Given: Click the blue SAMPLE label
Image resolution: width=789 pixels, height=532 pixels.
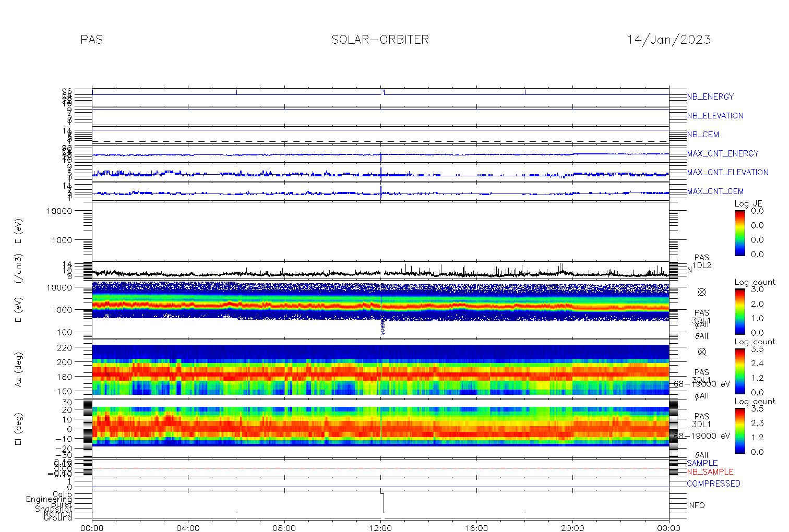Looking at the screenshot, I should (702, 463).
